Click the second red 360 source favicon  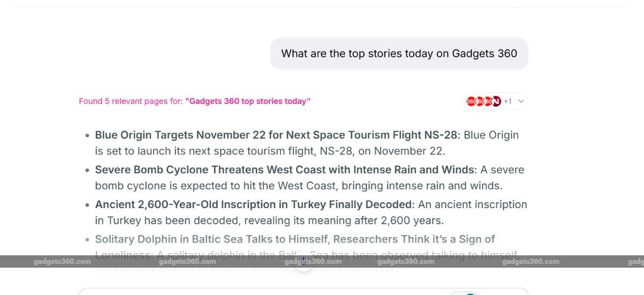(x=480, y=101)
